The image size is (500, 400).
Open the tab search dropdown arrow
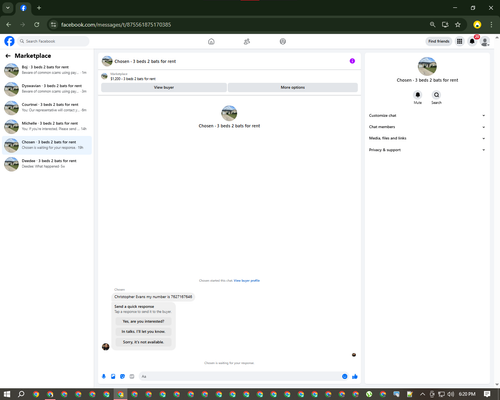click(7, 8)
